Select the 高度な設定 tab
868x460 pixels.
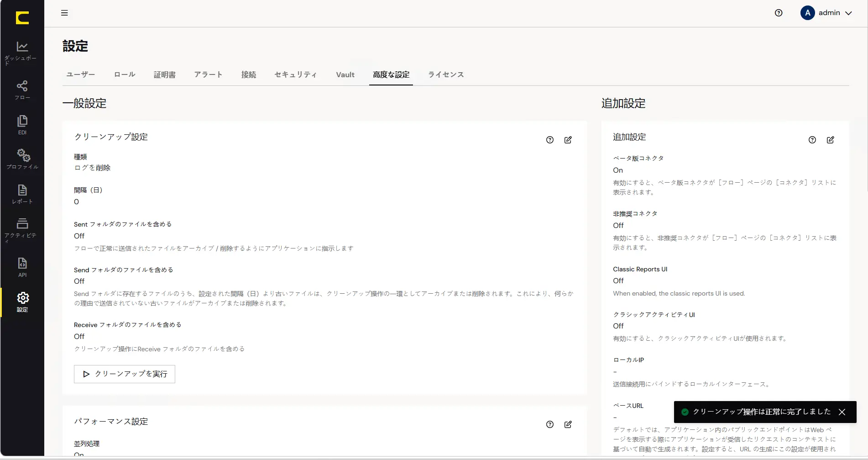click(391, 74)
